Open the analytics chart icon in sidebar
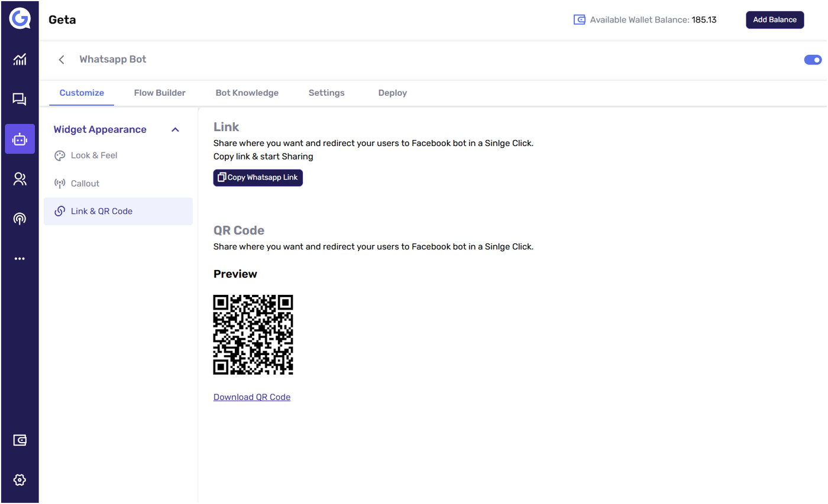This screenshot has width=828, height=504. coord(20,59)
